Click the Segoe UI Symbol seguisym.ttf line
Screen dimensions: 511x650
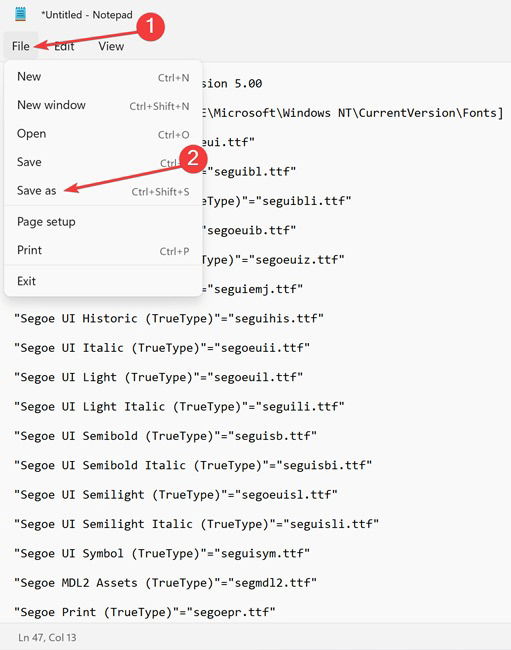point(162,553)
